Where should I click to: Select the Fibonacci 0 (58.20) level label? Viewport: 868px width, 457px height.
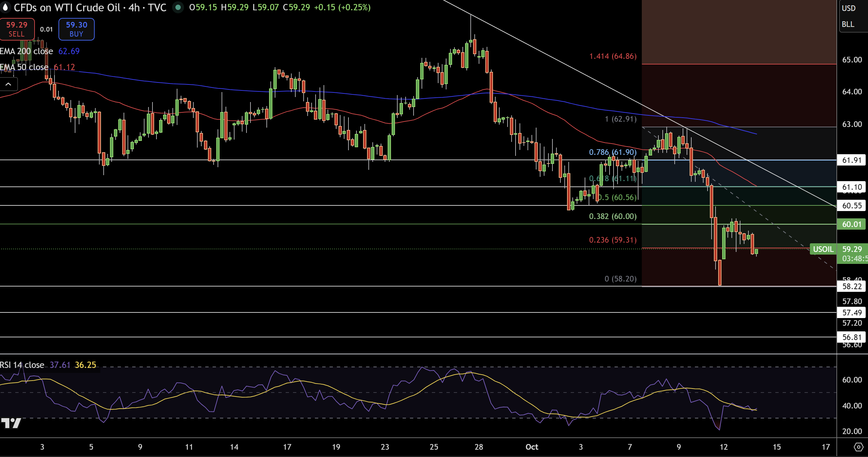point(621,279)
